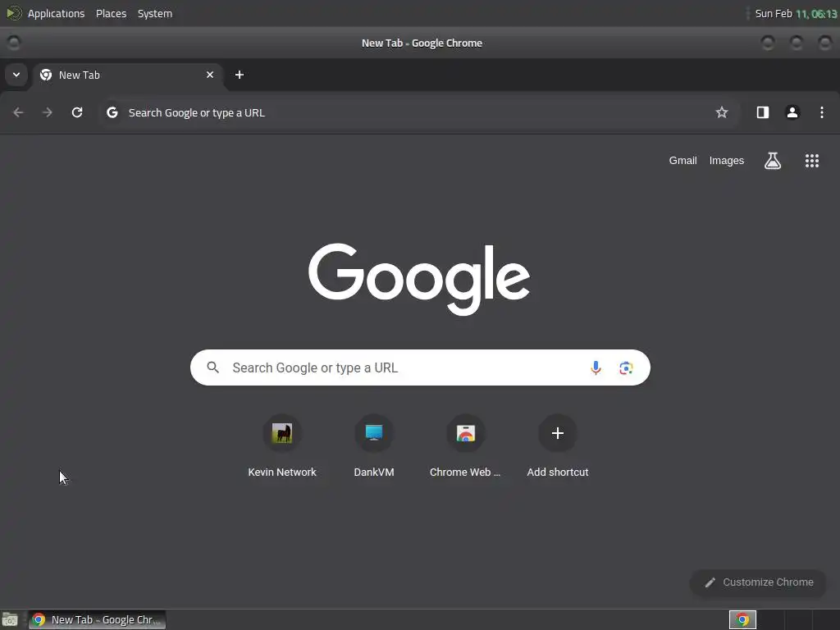Open Search Labs flask icon

point(773,161)
